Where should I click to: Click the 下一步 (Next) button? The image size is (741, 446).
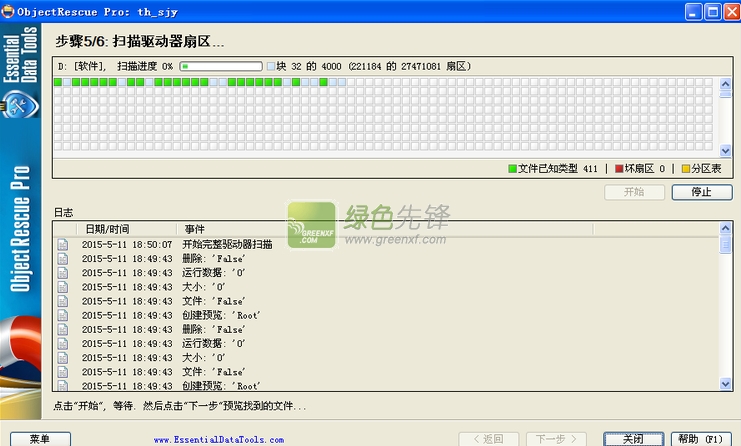coord(556,439)
